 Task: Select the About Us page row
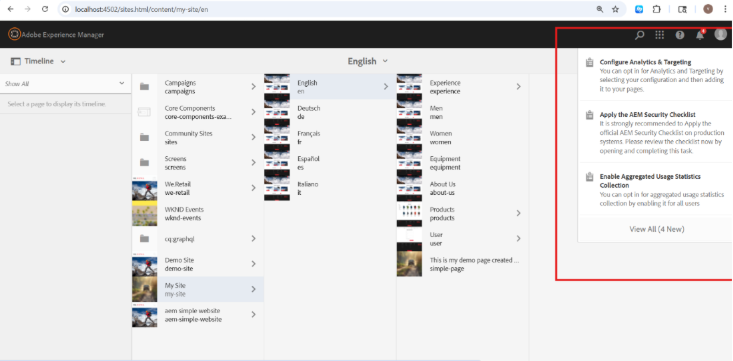(462, 188)
